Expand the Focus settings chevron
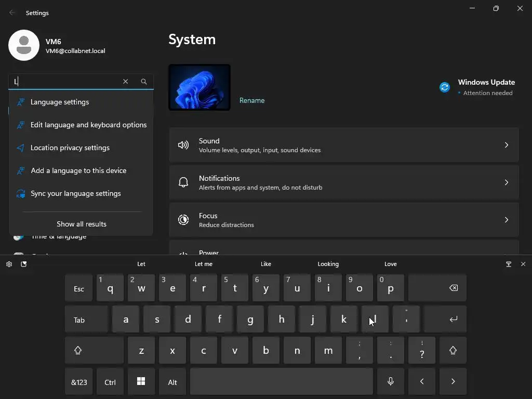 click(506, 220)
